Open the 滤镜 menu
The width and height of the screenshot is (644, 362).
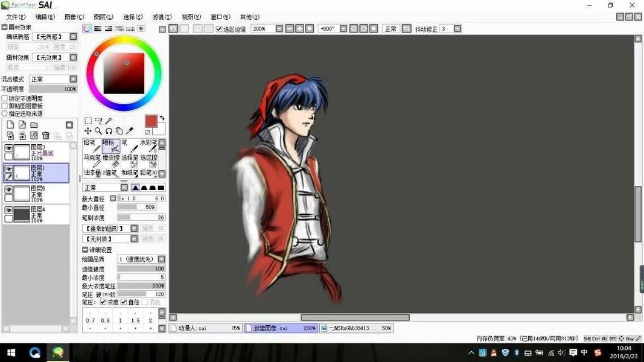tap(162, 17)
